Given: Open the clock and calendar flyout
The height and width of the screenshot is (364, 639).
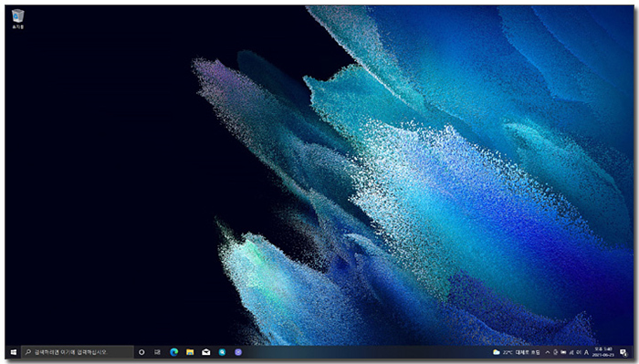Looking at the screenshot, I should coord(603,352).
